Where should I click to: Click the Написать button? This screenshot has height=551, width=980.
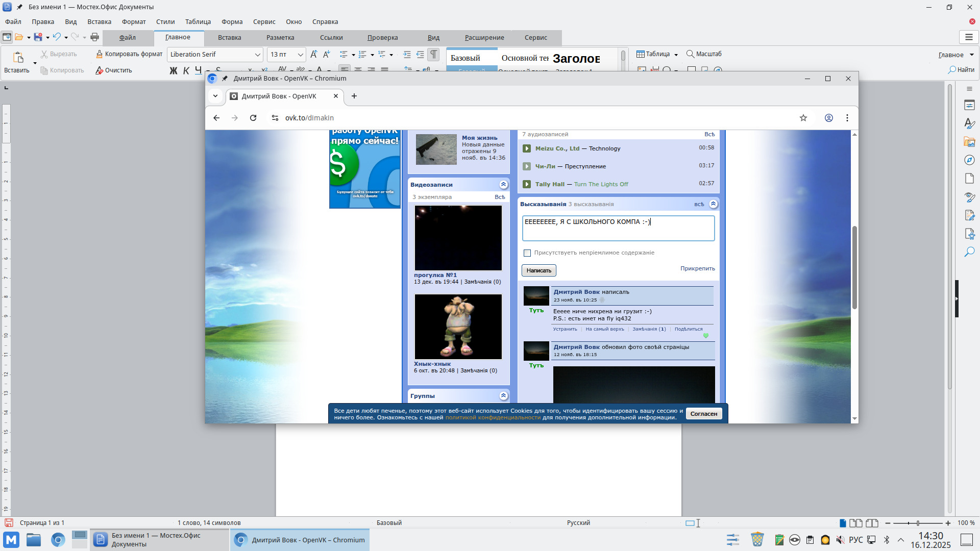(x=538, y=270)
